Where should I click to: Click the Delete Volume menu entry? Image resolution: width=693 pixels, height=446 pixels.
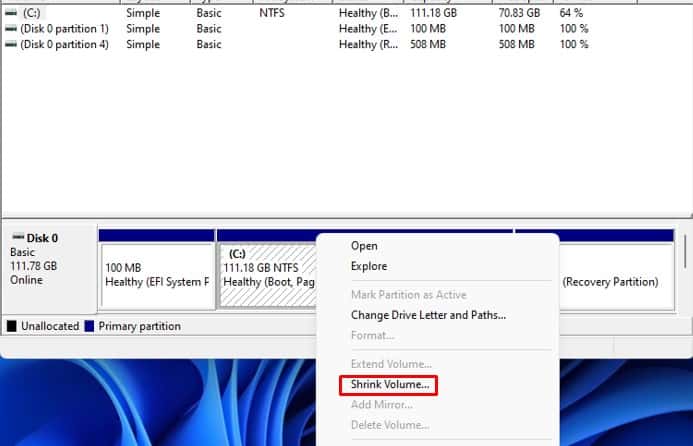click(390, 425)
